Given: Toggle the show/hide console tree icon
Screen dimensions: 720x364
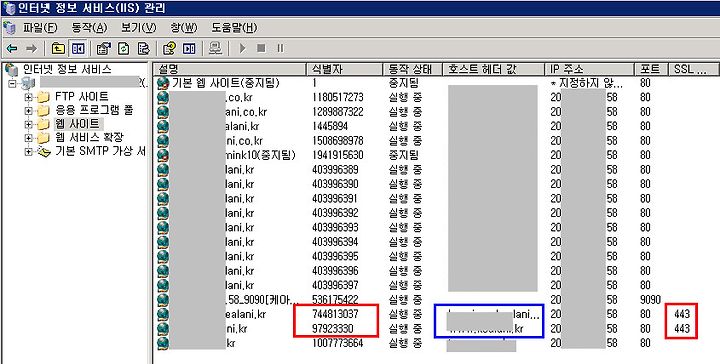Looking at the screenshot, I should (78, 48).
